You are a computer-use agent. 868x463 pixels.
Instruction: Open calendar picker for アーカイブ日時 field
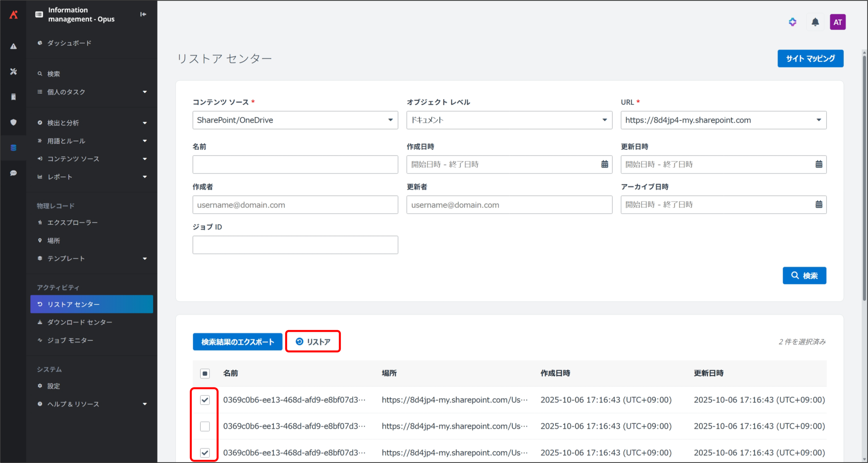(818, 205)
